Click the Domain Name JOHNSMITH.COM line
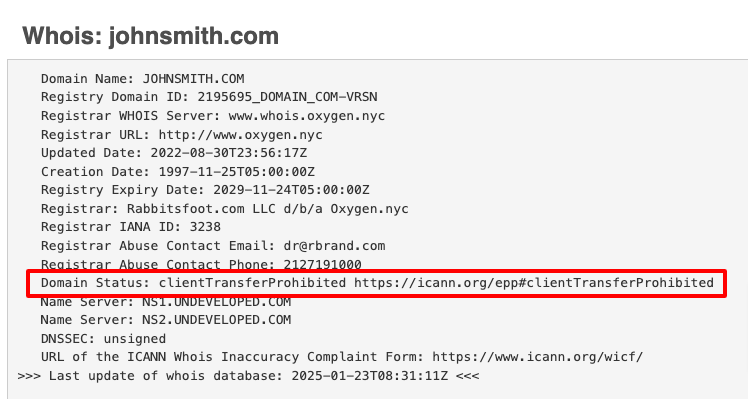 [x=143, y=79]
